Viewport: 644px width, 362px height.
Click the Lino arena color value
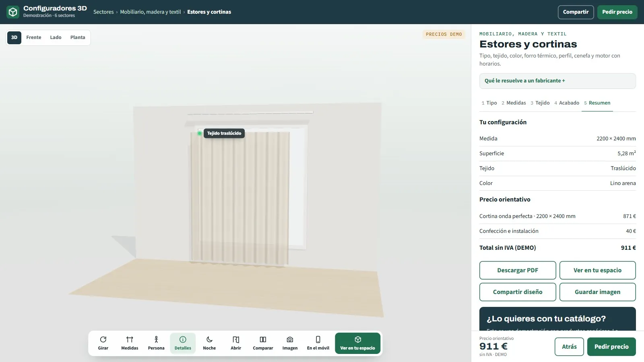coord(623,183)
